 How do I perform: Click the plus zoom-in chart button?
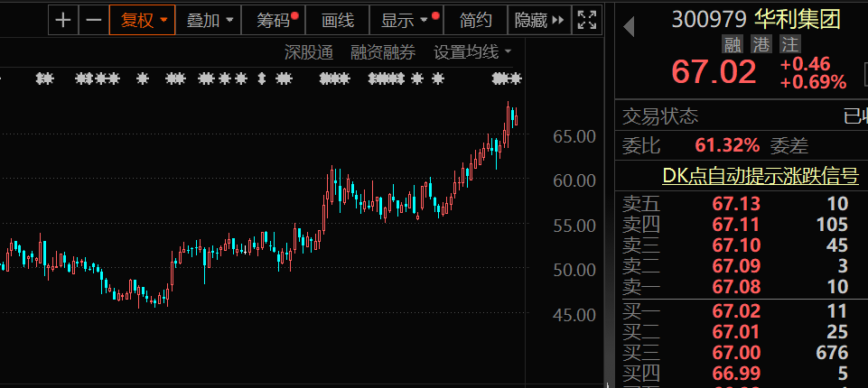[x=62, y=20]
